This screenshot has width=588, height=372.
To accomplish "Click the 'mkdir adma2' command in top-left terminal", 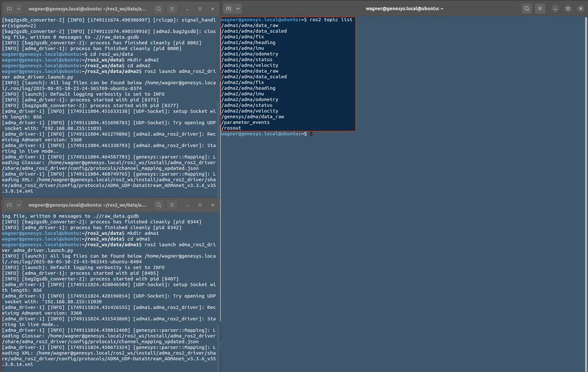I will pyautogui.click(x=143, y=60).
